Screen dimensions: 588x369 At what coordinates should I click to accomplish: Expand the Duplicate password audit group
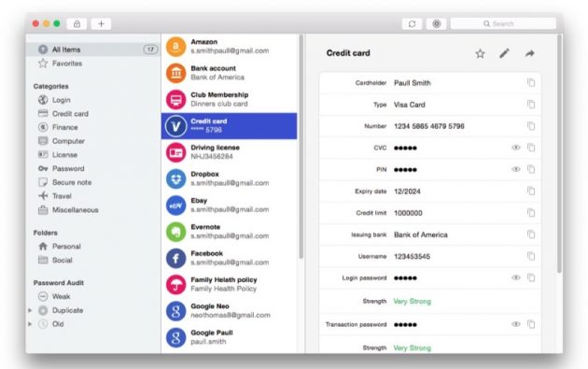tap(30, 310)
